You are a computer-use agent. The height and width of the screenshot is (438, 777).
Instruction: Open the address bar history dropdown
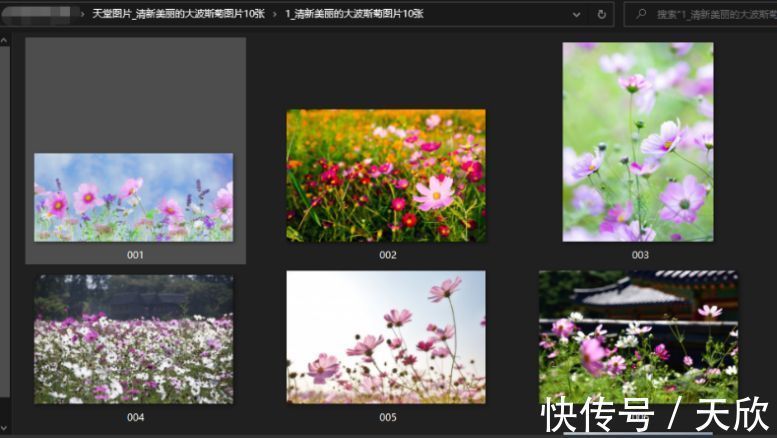coord(577,15)
